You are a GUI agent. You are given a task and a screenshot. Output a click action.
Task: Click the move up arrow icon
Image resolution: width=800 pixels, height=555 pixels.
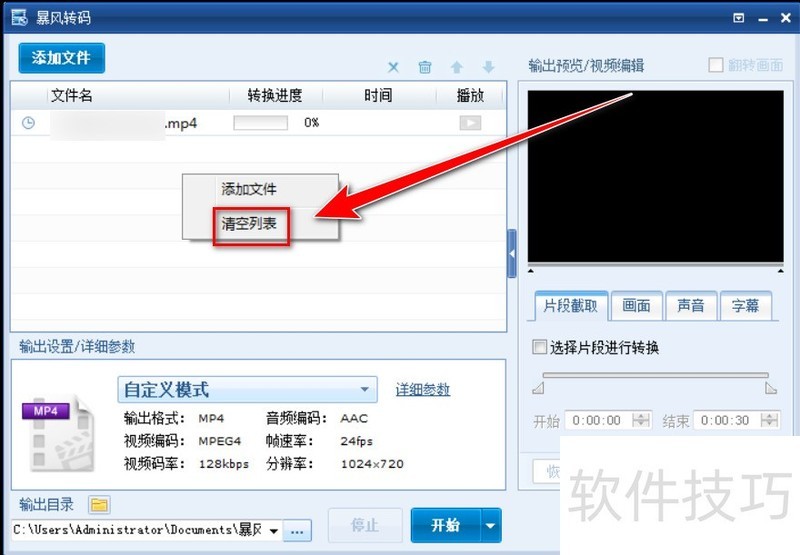pos(457,67)
